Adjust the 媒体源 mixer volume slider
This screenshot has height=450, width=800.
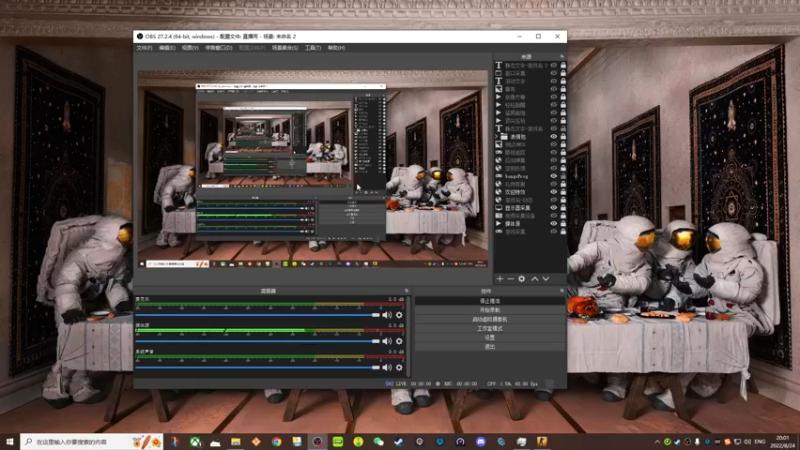tap(258, 341)
